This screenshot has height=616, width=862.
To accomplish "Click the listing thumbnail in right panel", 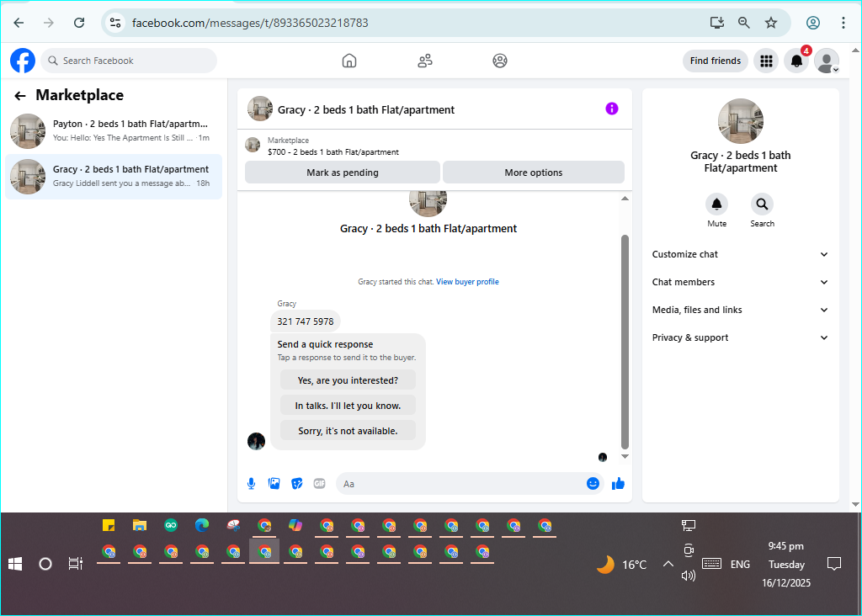I will pos(741,121).
